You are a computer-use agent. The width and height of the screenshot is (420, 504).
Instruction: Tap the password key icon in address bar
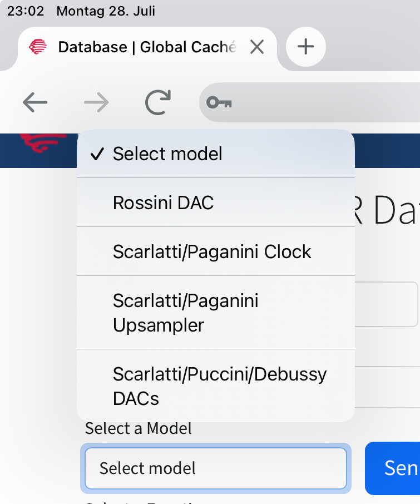pyautogui.click(x=219, y=102)
